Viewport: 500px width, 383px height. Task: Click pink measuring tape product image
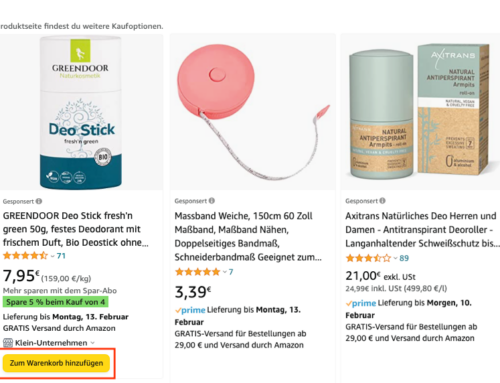[253, 112]
